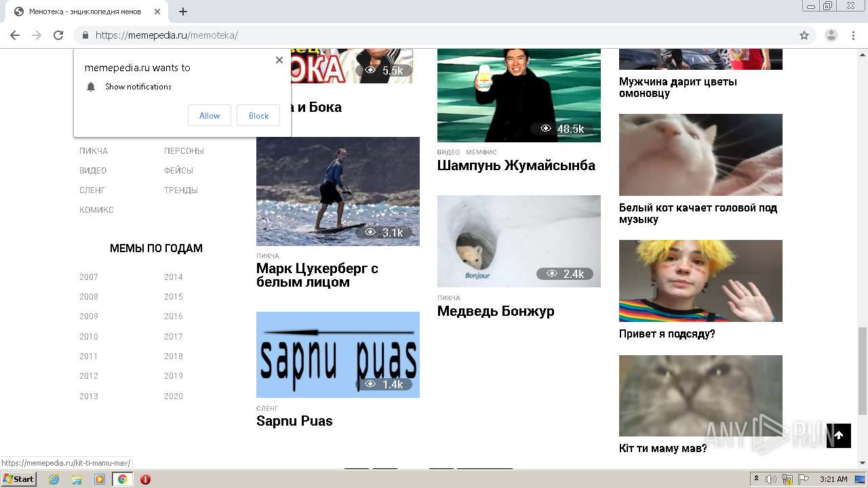The width and height of the screenshot is (868, 488).
Task: Filter memes by year 2012
Action: tap(89, 376)
